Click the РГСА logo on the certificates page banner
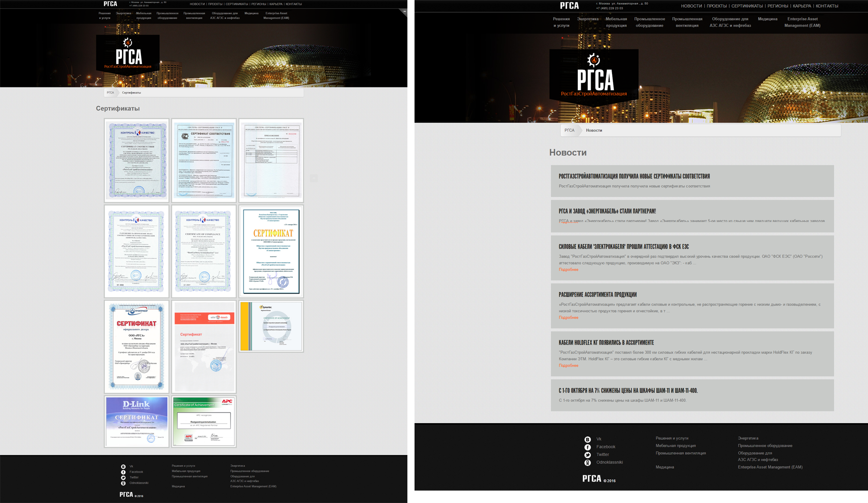 [x=128, y=53]
